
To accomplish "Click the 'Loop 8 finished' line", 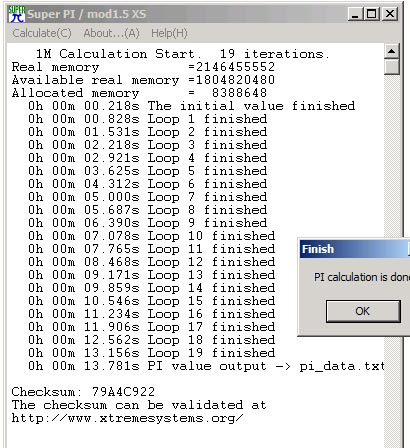I will 148,210.
